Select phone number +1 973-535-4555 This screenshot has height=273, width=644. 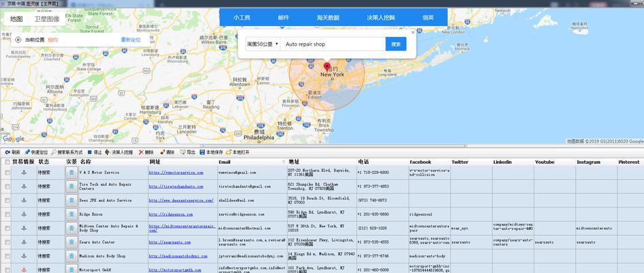(x=373, y=242)
